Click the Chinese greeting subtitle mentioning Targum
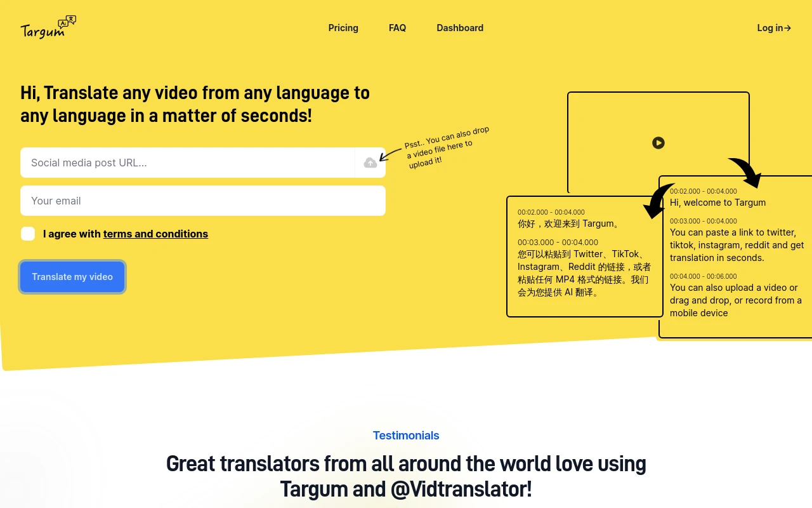This screenshot has height=508, width=812. pyautogui.click(x=568, y=224)
